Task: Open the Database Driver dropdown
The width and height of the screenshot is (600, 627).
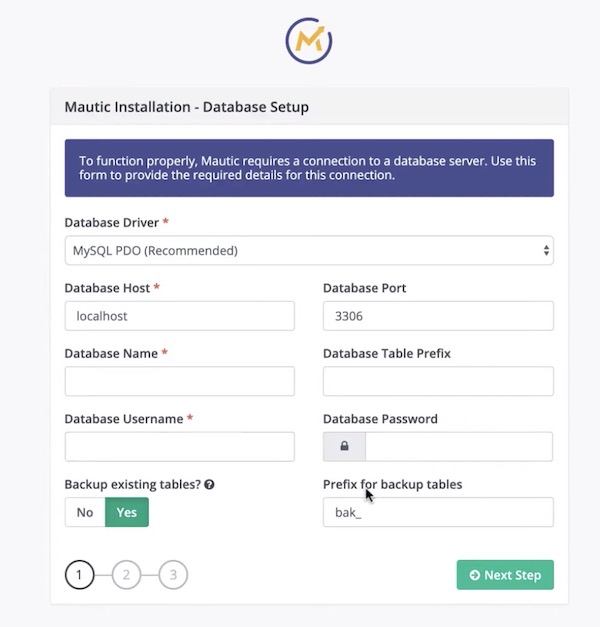Action: coord(309,250)
